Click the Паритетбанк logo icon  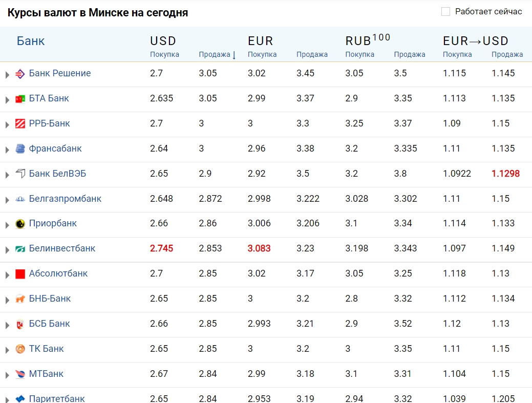[x=20, y=398]
